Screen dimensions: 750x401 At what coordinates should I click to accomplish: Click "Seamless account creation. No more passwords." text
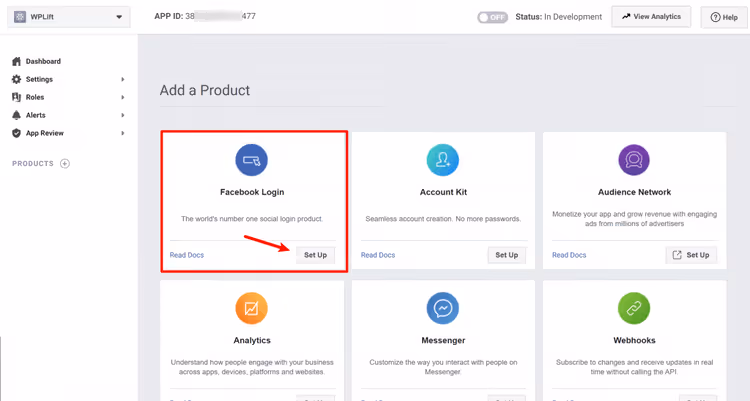click(443, 219)
